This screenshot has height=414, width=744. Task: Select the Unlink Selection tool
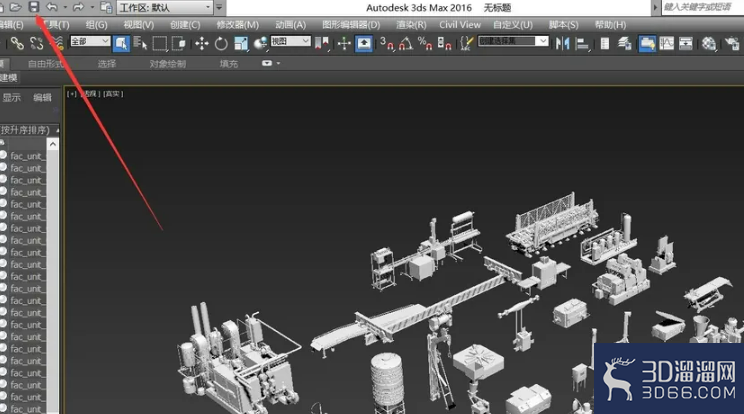pos(37,44)
